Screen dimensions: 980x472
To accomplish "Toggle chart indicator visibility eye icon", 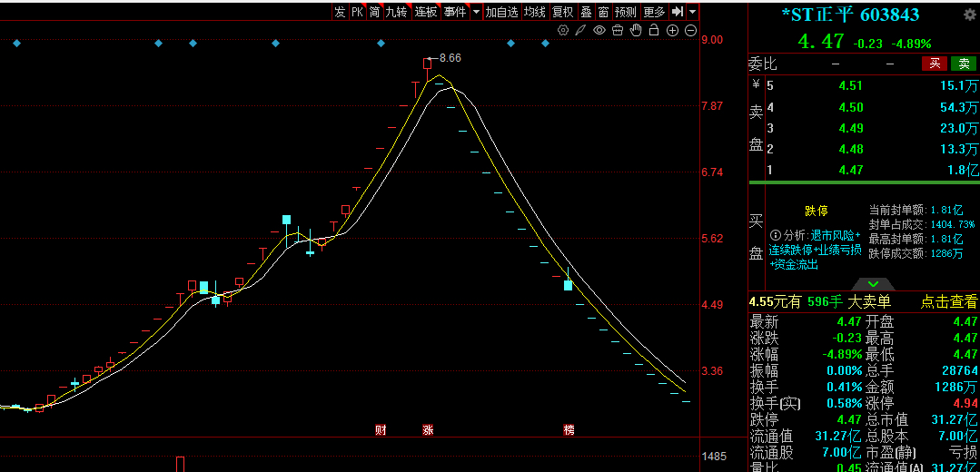I will click(x=599, y=31).
